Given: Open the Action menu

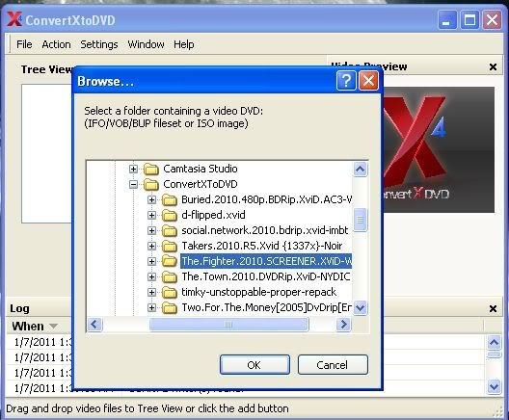Looking at the screenshot, I should pos(56,44).
